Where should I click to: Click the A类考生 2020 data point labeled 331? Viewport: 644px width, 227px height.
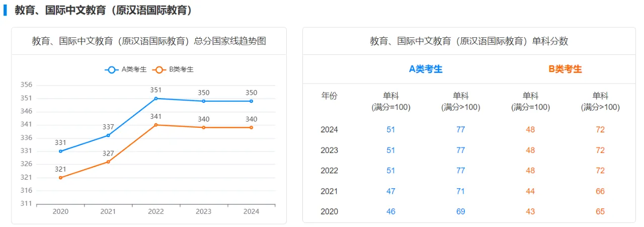[60, 151]
